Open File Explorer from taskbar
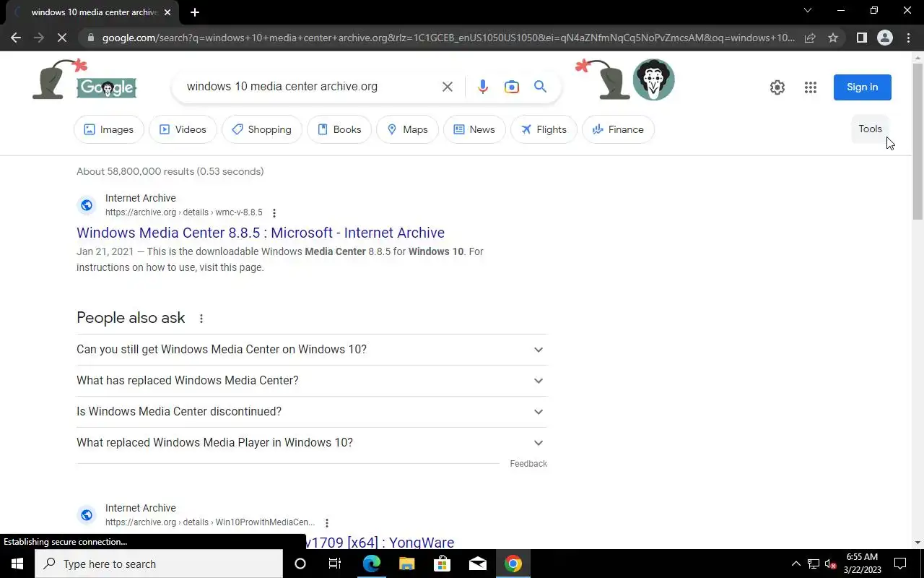Screen dimensions: 924x578 point(406,564)
